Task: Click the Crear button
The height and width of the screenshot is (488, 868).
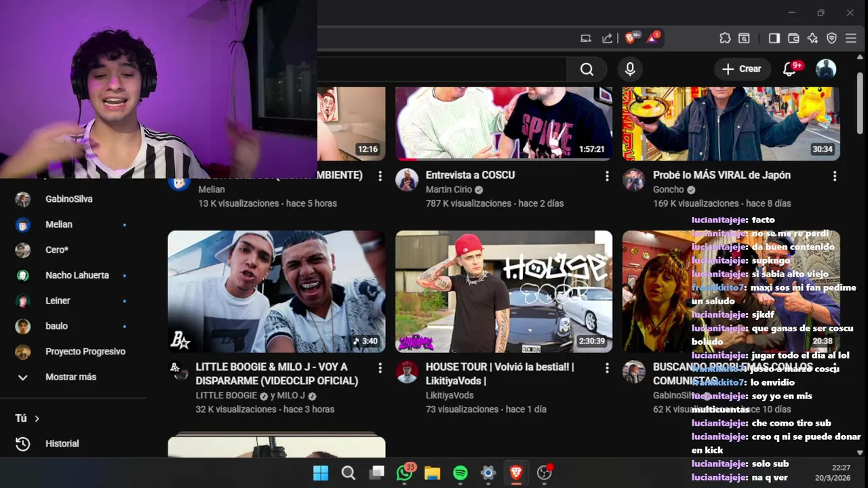Action: coord(742,69)
